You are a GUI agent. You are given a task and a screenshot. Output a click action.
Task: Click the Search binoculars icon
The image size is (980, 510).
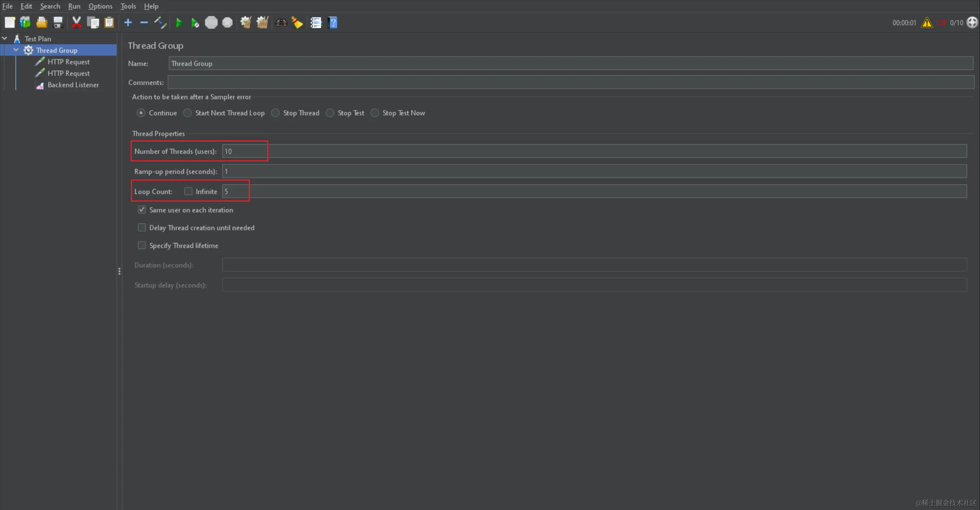tap(281, 23)
